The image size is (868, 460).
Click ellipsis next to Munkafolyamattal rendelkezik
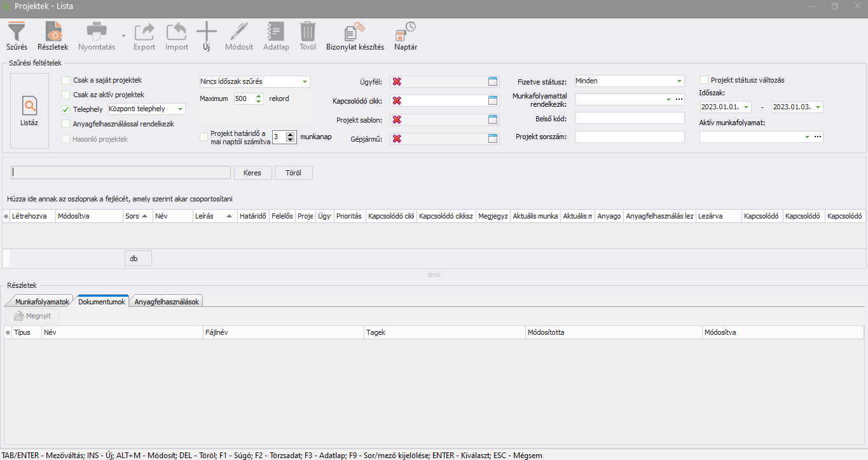click(679, 99)
